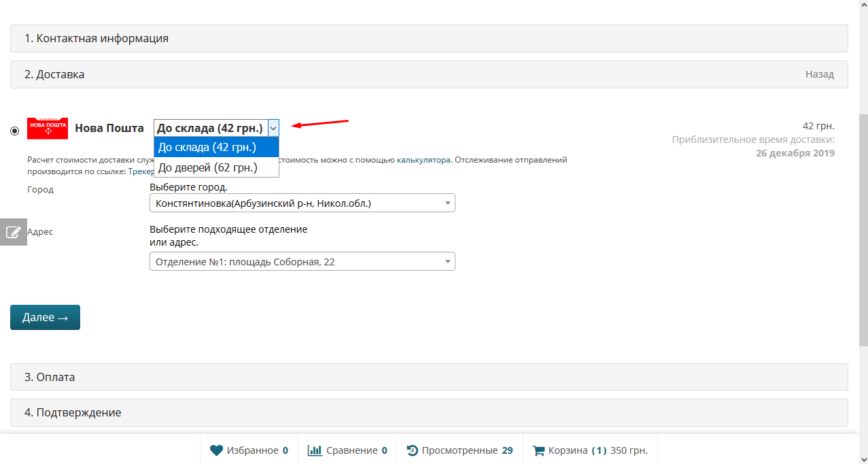
Task: Open the branch address dropdown
Action: click(302, 262)
